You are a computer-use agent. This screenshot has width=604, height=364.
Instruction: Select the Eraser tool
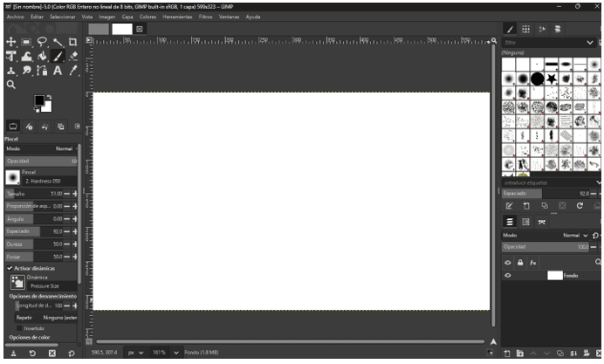tap(72, 57)
